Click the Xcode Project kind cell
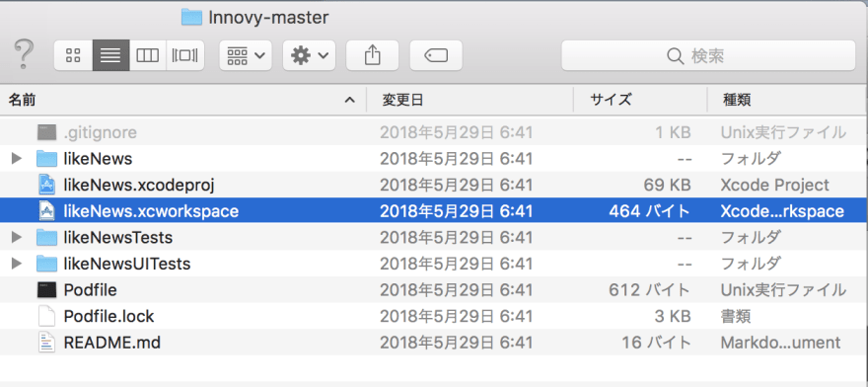 pos(775,186)
